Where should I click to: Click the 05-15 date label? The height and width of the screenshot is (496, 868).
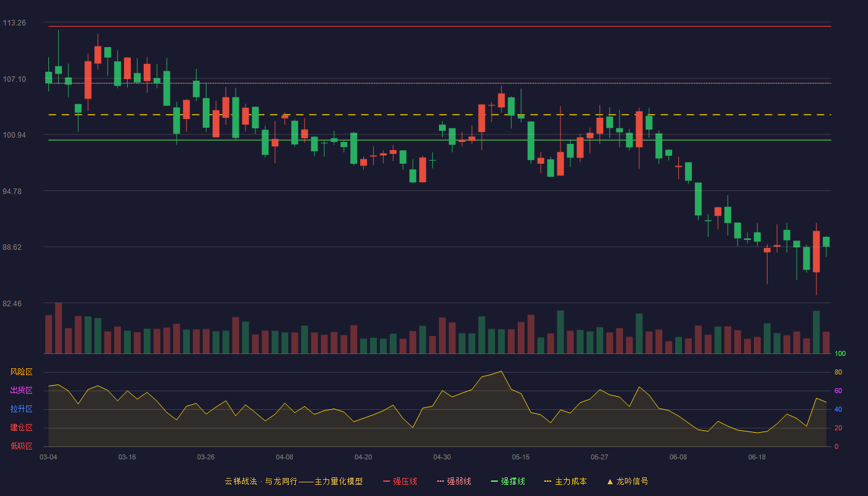tap(521, 457)
